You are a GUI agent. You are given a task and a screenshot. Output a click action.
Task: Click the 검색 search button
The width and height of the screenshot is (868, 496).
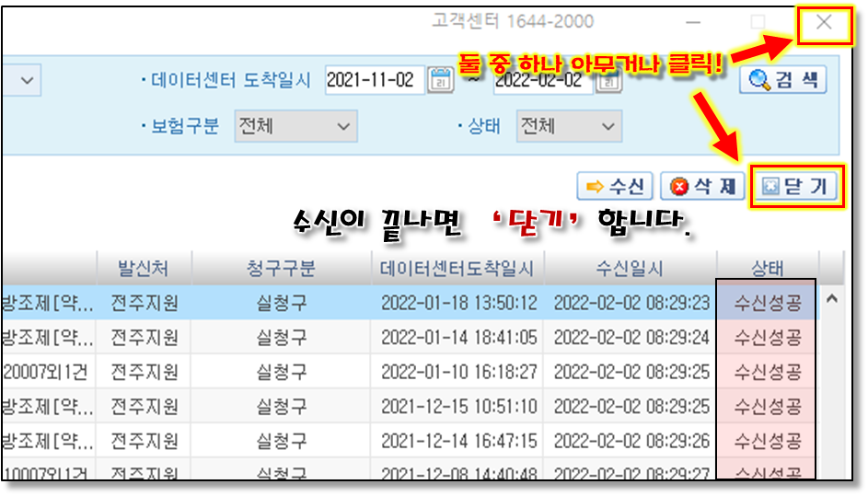(782, 80)
